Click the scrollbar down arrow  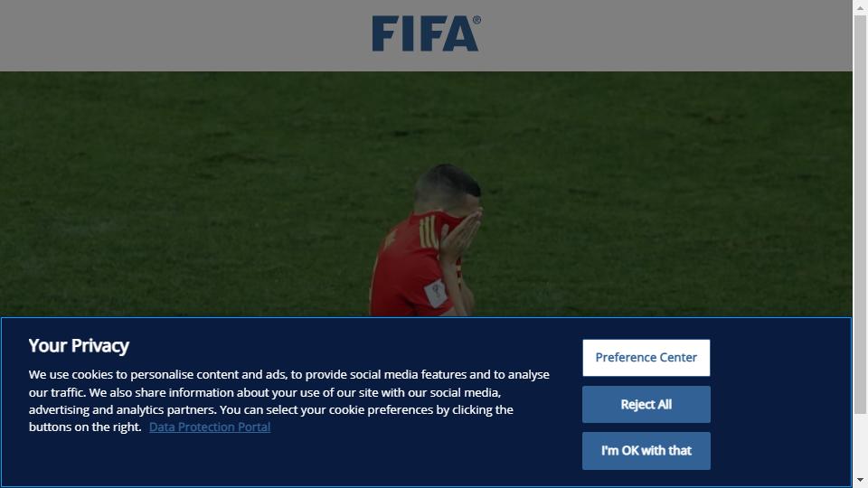(x=860, y=480)
